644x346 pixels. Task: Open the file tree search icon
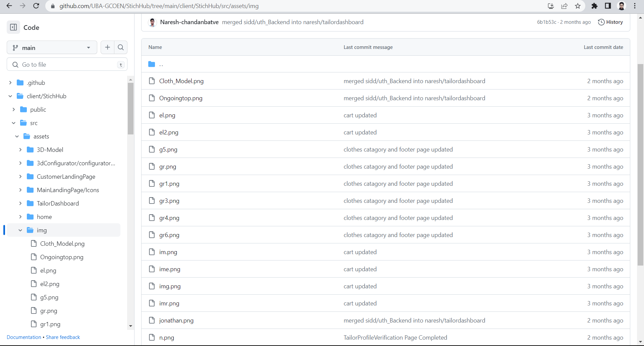pyautogui.click(x=121, y=47)
